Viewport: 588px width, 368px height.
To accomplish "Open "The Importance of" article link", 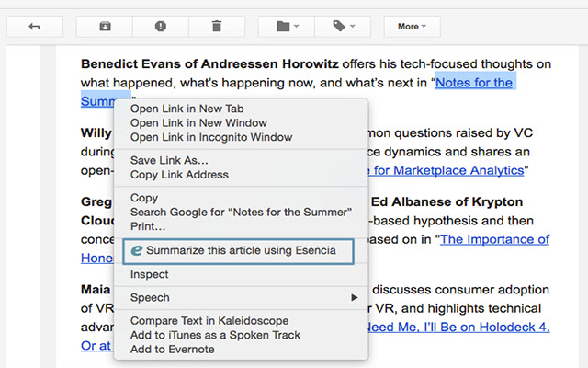I will pyautogui.click(x=496, y=239).
